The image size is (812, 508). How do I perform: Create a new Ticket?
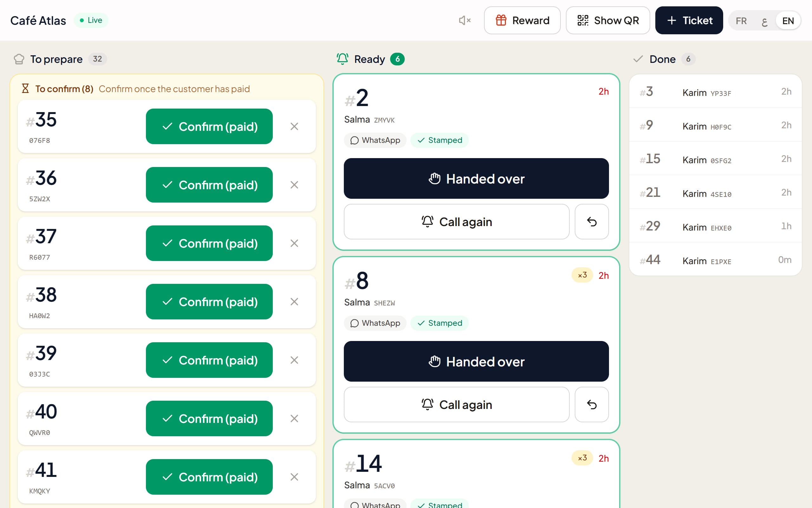pos(689,20)
